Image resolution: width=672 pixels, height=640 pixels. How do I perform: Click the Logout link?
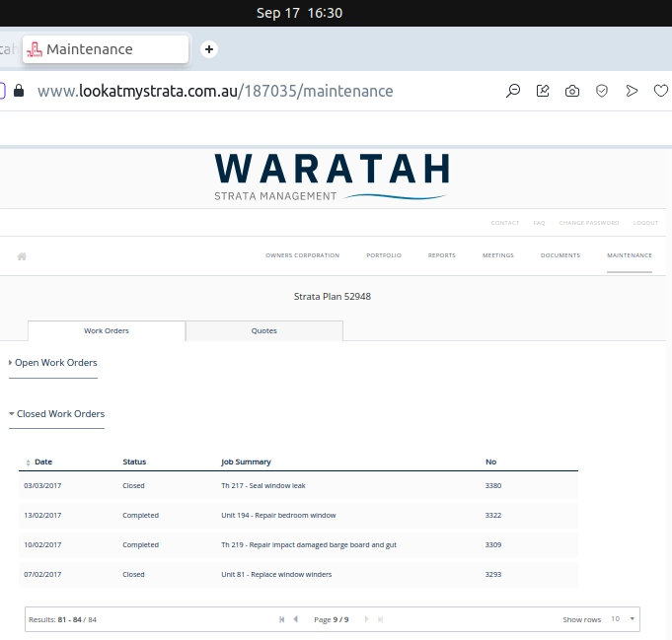[x=646, y=223]
